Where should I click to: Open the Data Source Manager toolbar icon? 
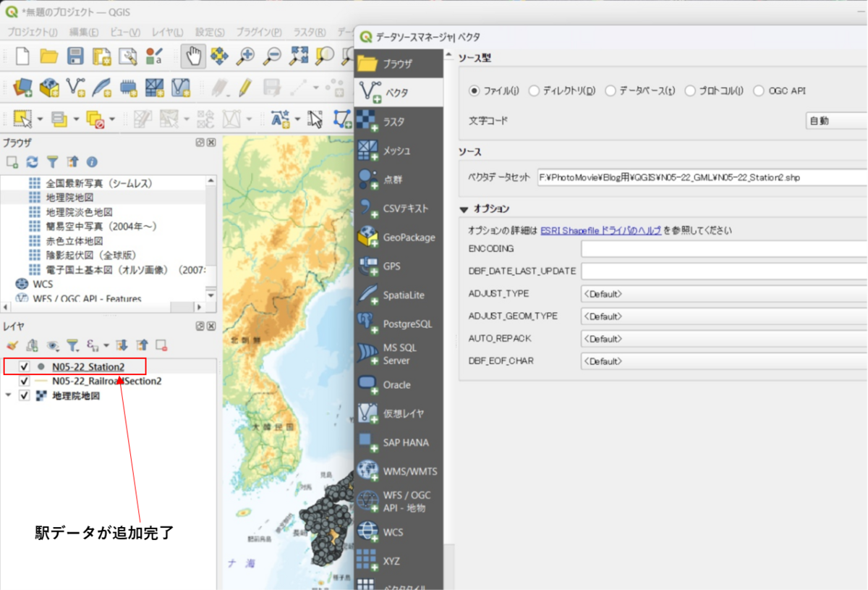(x=22, y=88)
